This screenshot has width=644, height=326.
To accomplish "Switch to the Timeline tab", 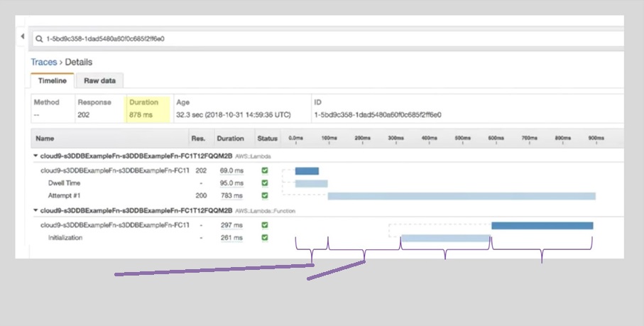I will click(x=52, y=81).
